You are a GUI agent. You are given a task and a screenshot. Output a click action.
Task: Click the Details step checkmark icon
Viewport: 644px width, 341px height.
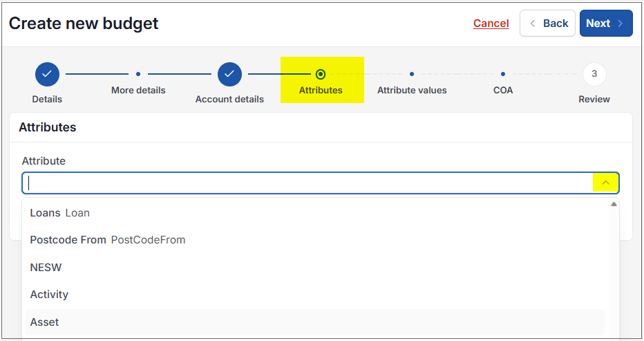click(x=47, y=74)
